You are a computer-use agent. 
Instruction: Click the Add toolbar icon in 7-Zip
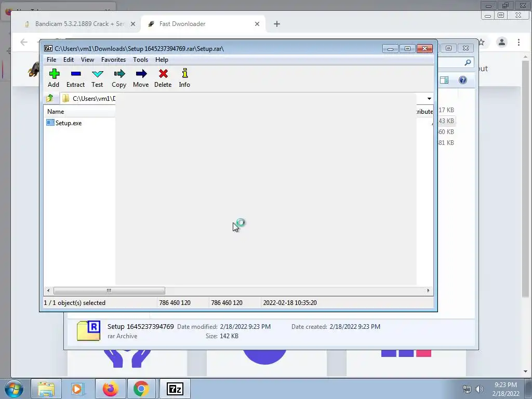[x=54, y=78]
